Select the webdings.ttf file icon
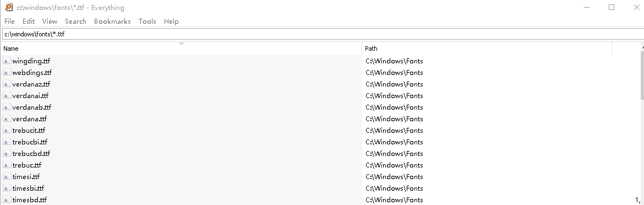644x205 pixels. pyautogui.click(x=7, y=72)
